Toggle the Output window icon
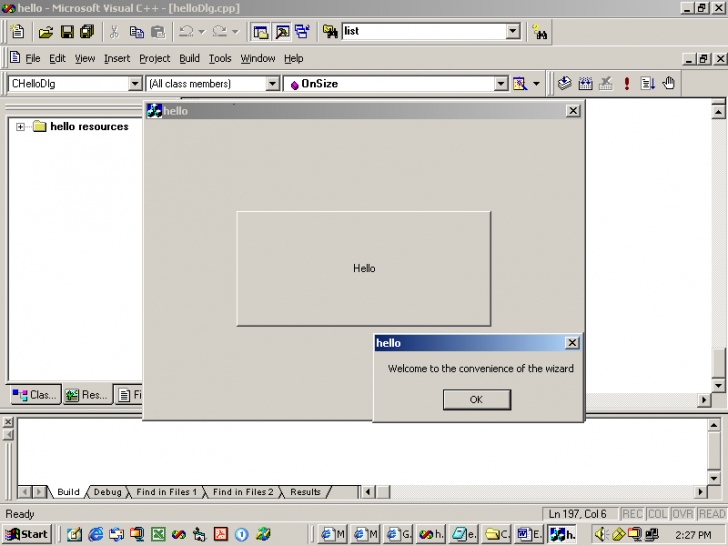Screen dimensions: 728x546 (282, 32)
